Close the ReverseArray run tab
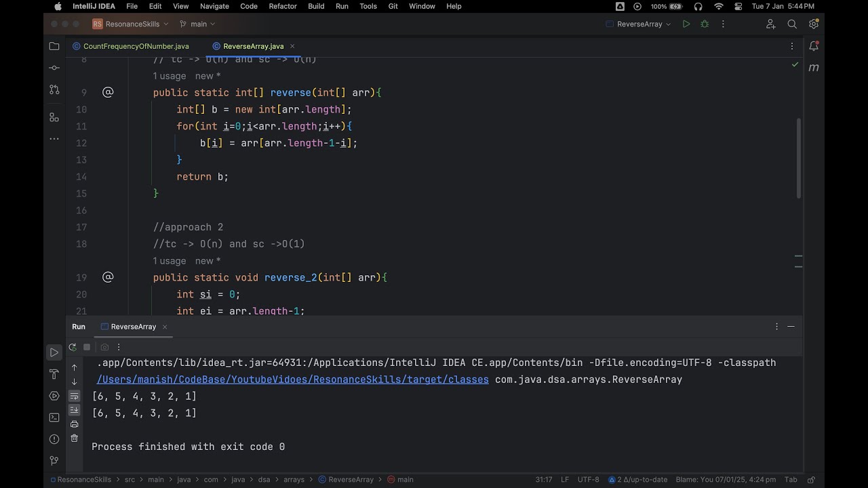868x488 pixels. coord(165,327)
